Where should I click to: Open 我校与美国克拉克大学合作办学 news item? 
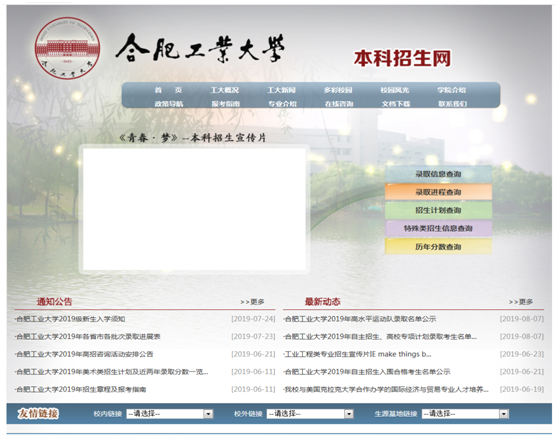386,390
